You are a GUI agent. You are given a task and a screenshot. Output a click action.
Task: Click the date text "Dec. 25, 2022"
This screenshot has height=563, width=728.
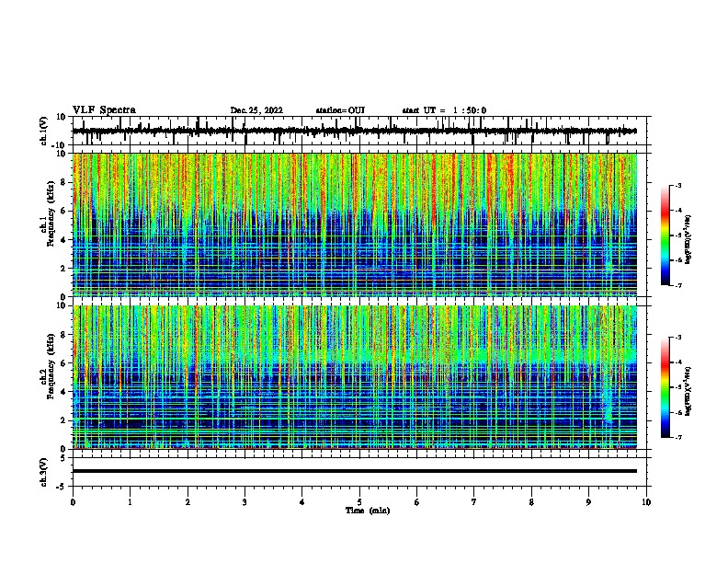(256, 110)
